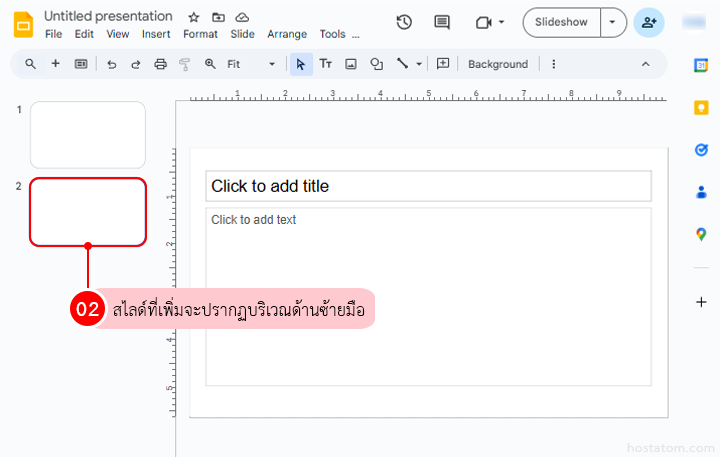Click the paint format roller

185,64
